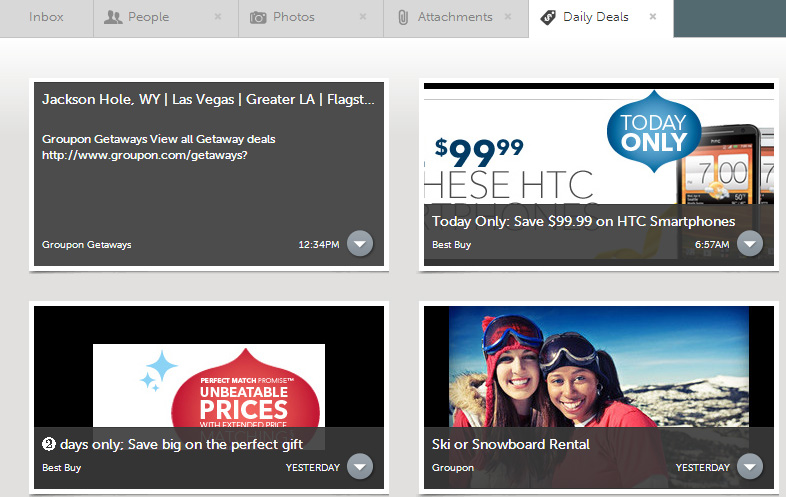The height and width of the screenshot is (497, 786).
Task: Close the Photos tab
Action: 363,17
